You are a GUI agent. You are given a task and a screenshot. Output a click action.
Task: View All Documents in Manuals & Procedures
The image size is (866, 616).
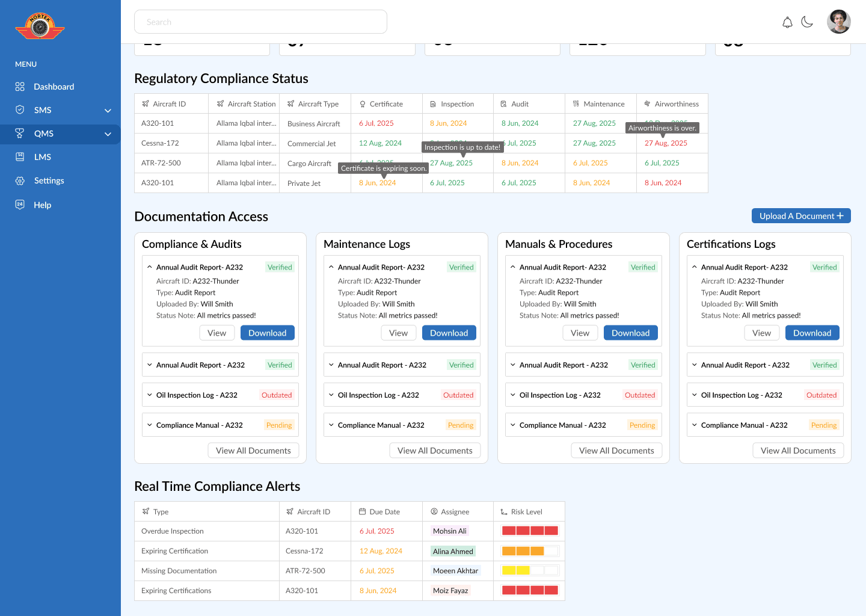pyautogui.click(x=616, y=451)
